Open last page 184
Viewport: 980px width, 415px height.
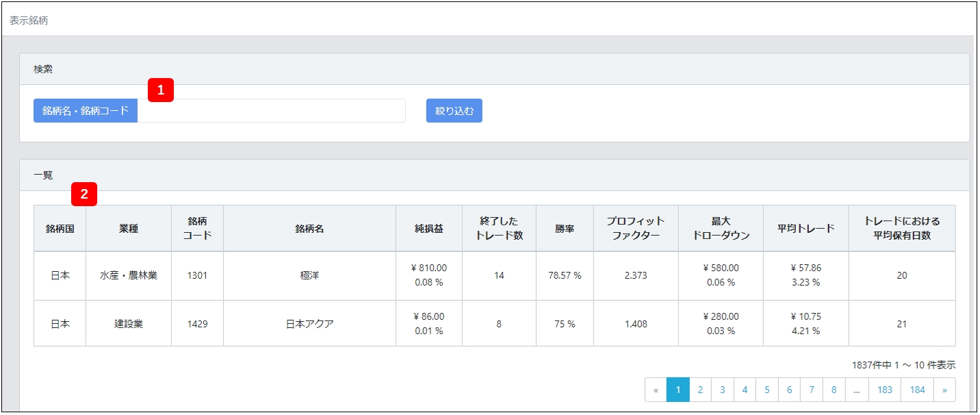918,390
